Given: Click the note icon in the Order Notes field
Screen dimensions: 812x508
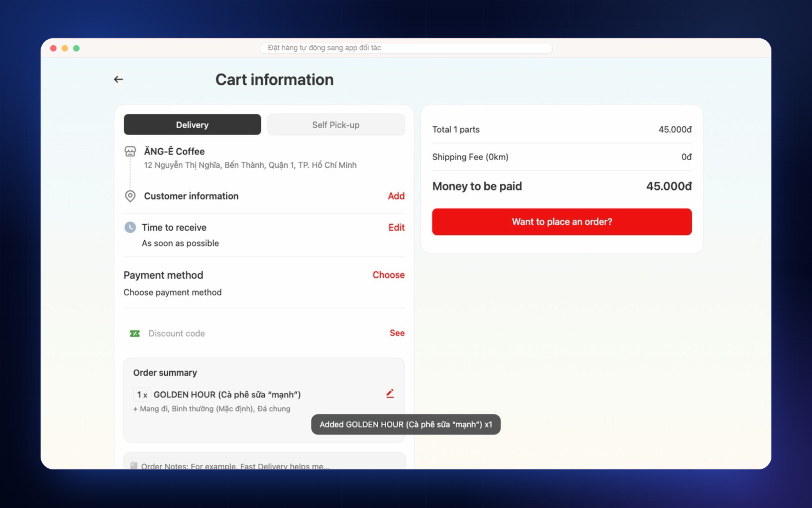Looking at the screenshot, I should coord(133,465).
